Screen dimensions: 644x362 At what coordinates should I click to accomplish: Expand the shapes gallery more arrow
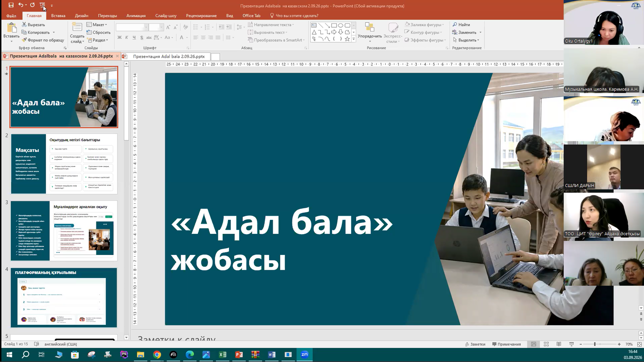(x=354, y=39)
